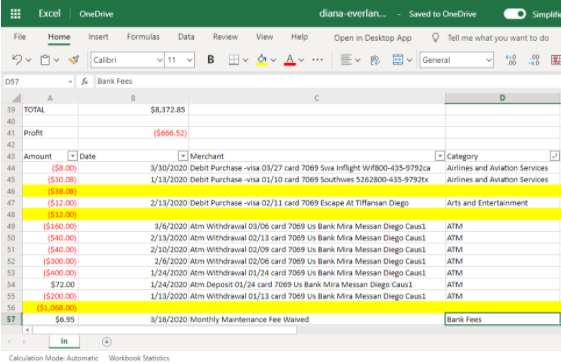The height and width of the screenshot is (363, 561).
Task: Open font size 11 dropdown
Action: click(x=190, y=60)
